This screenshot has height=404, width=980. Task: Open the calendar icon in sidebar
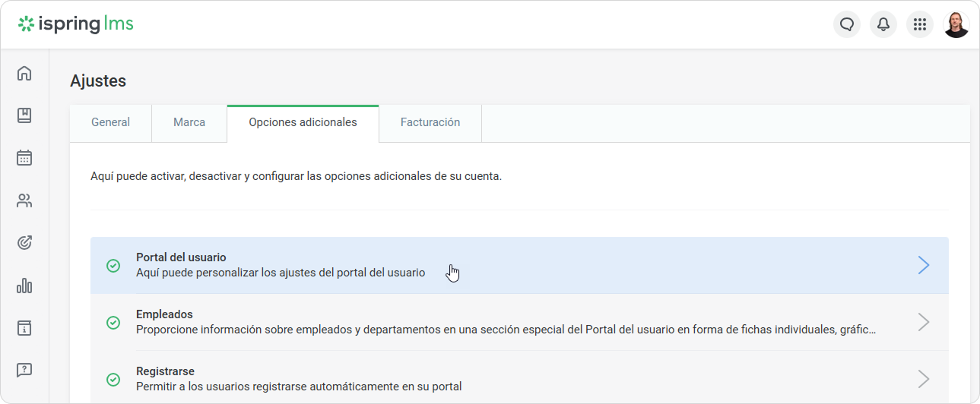tap(24, 158)
